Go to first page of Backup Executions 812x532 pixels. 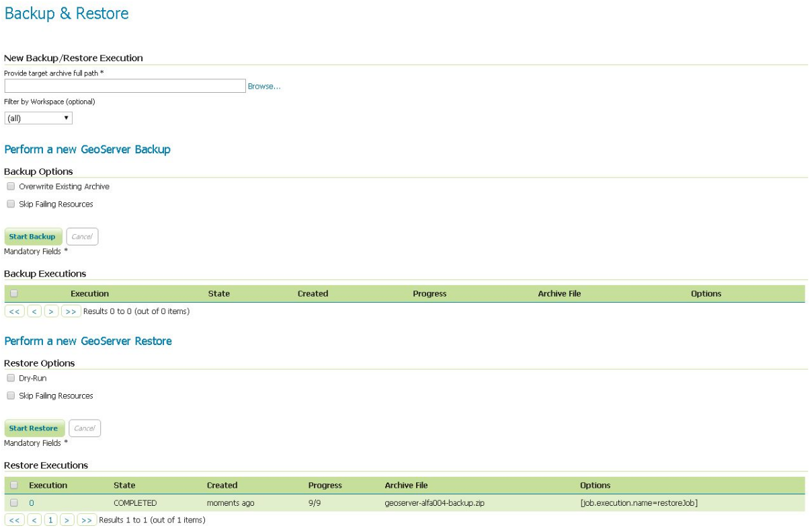click(x=14, y=311)
